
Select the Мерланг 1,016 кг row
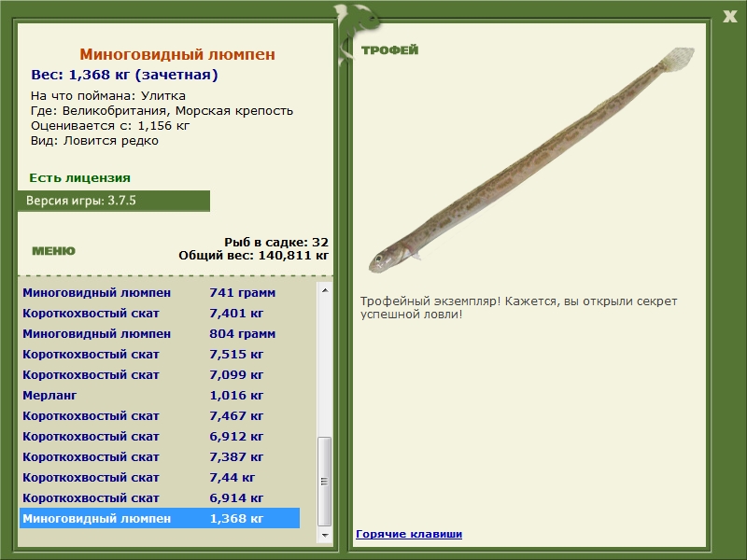point(160,395)
